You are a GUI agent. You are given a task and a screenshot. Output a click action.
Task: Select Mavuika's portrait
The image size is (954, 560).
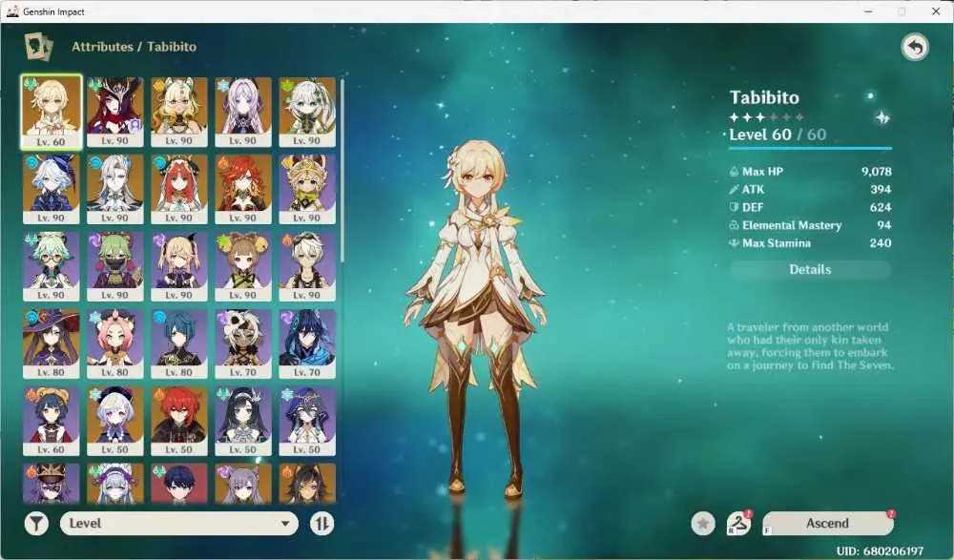(x=242, y=189)
